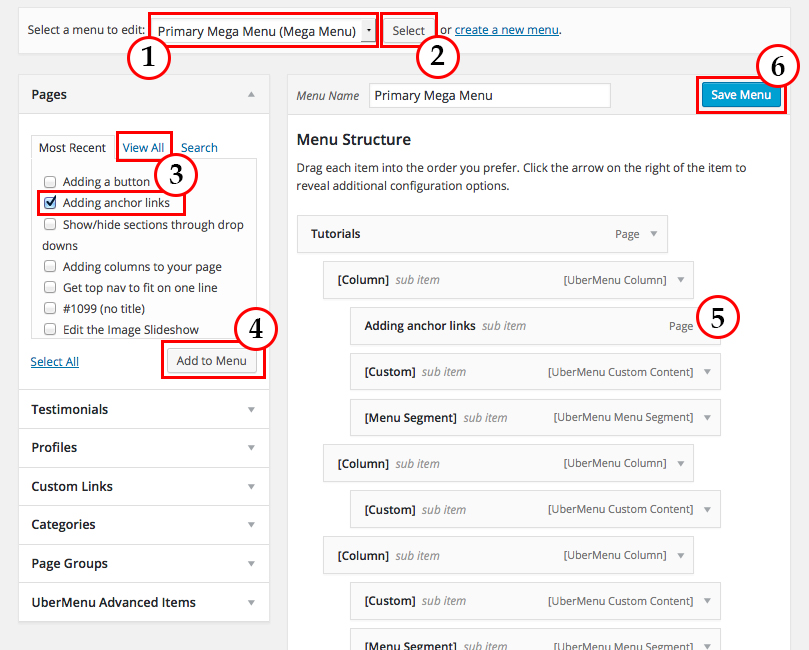Viewport: 809px width, 650px height.
Task: Click the Save Menu button
Action: pyautogui.click(x=740, y=95)
